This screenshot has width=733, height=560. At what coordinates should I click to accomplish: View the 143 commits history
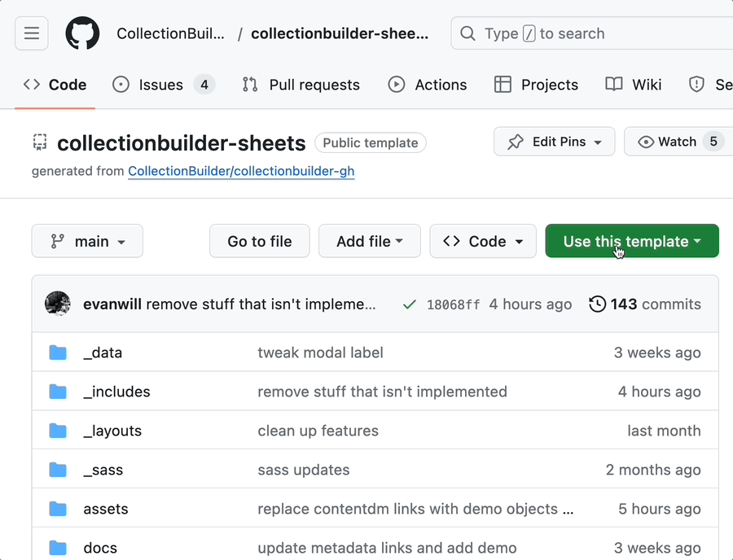645,304
